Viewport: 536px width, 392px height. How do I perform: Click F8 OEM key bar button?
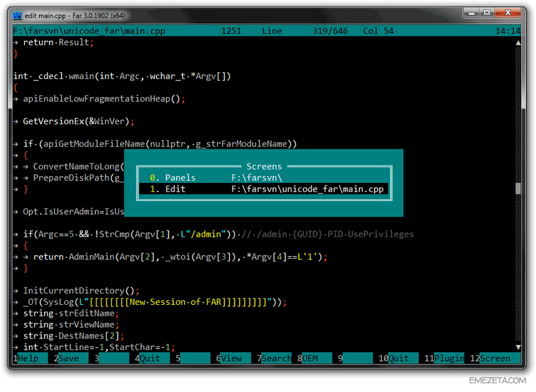tap(314, 358)
